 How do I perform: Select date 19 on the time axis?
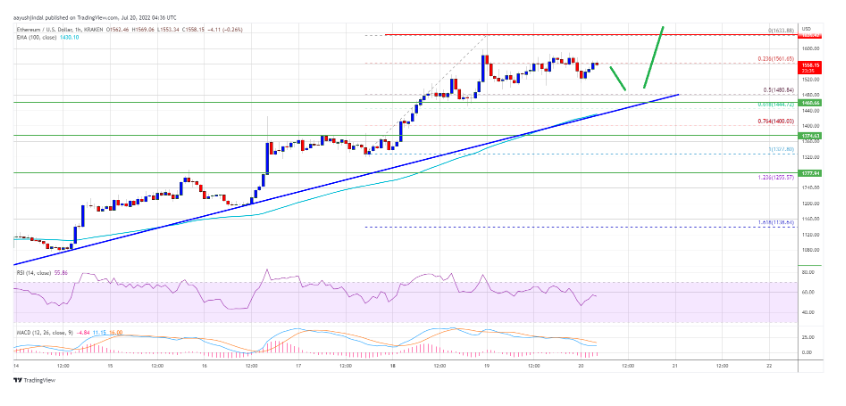tap(487, 366)
